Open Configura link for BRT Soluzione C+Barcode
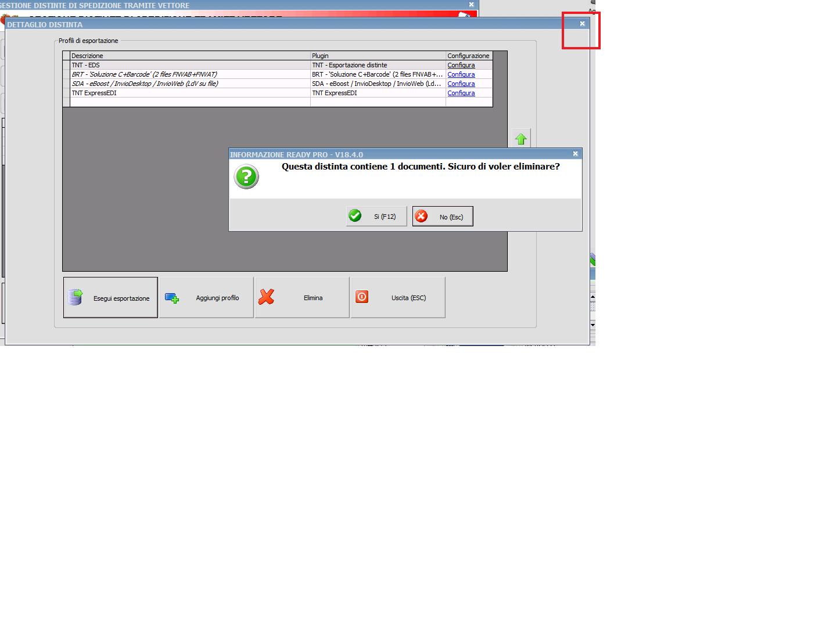Screen dimensions: 840x627 click(461, 74)
